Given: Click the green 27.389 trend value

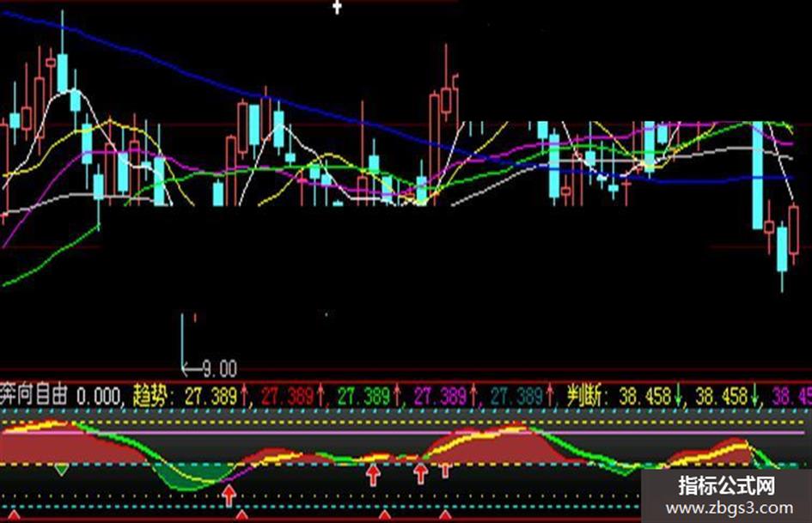Looking at the screenshot, I should click(x=363, y=397).
